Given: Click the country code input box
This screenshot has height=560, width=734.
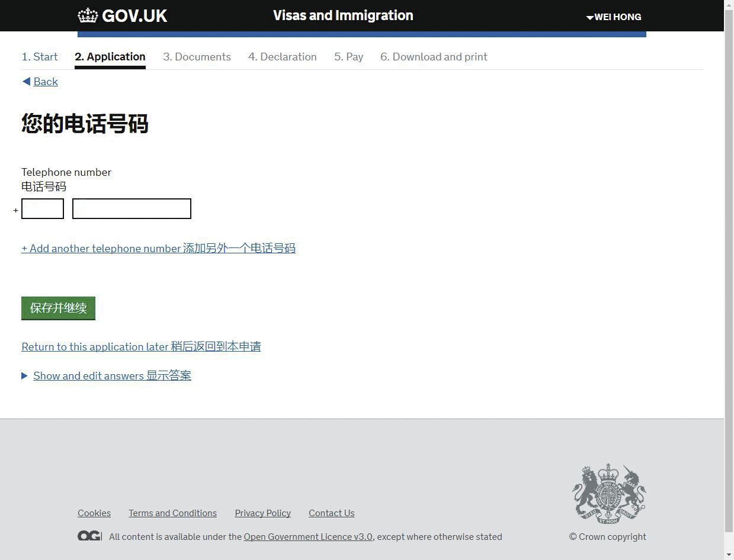Looking at the screenshot, I should (x=43, y=209).
